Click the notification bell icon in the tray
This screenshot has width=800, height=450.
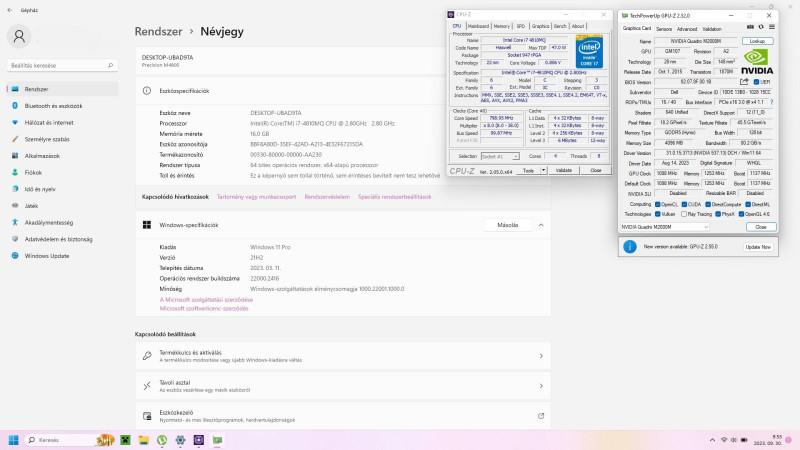click(x=788, y=440)
